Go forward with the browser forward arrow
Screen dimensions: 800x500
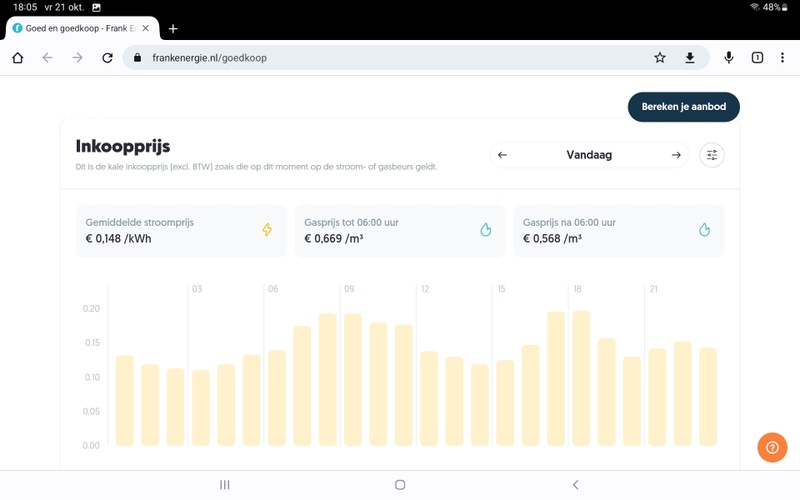click(78, 58)
